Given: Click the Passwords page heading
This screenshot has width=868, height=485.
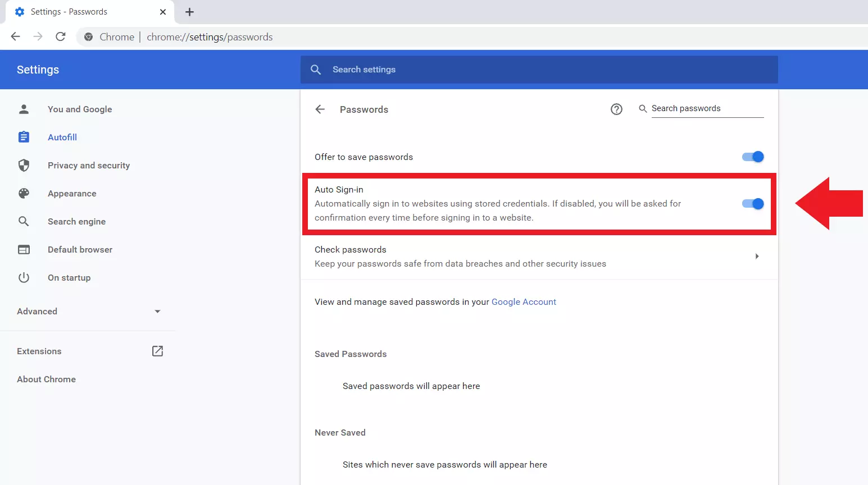Looking at the screenshot, I should pyautogui.click(x=364, y=109).
